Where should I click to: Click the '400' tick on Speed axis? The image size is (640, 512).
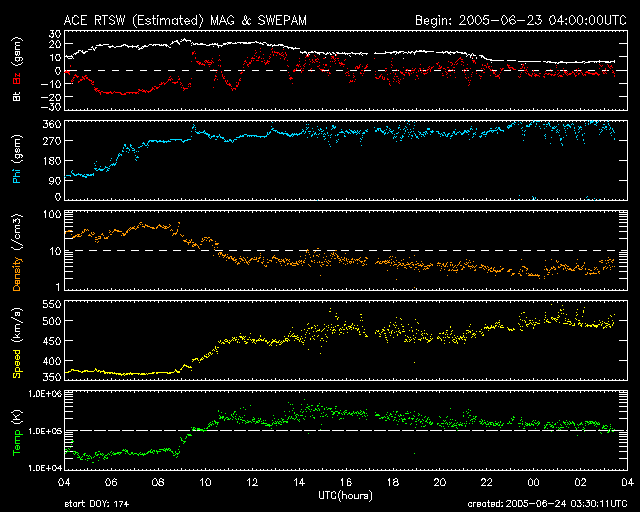(52, 361)
